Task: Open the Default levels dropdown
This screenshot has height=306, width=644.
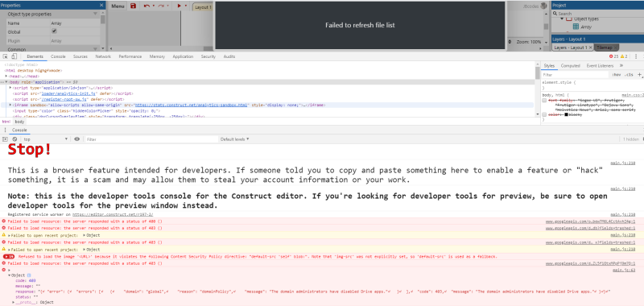Action: [234, 139]
